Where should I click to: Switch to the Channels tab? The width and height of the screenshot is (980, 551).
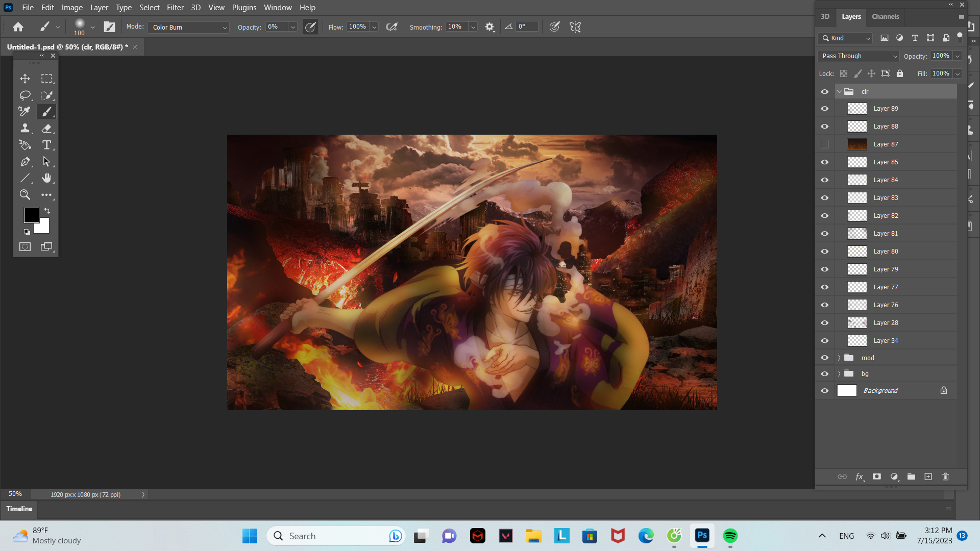885,16
